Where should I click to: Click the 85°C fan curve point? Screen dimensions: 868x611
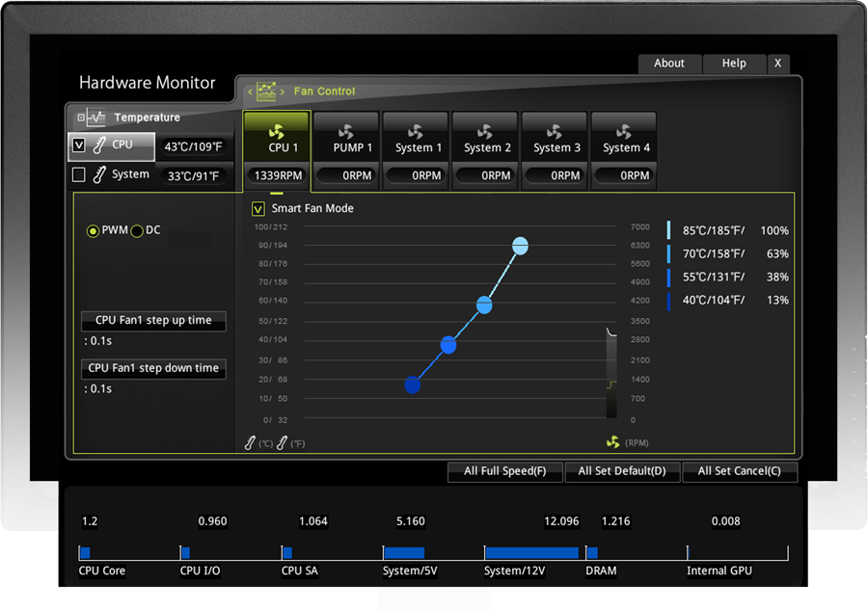coord(520,247)
